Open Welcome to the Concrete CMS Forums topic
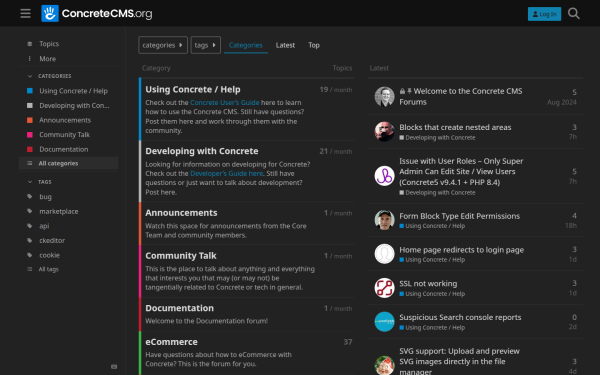 (461, 96)
